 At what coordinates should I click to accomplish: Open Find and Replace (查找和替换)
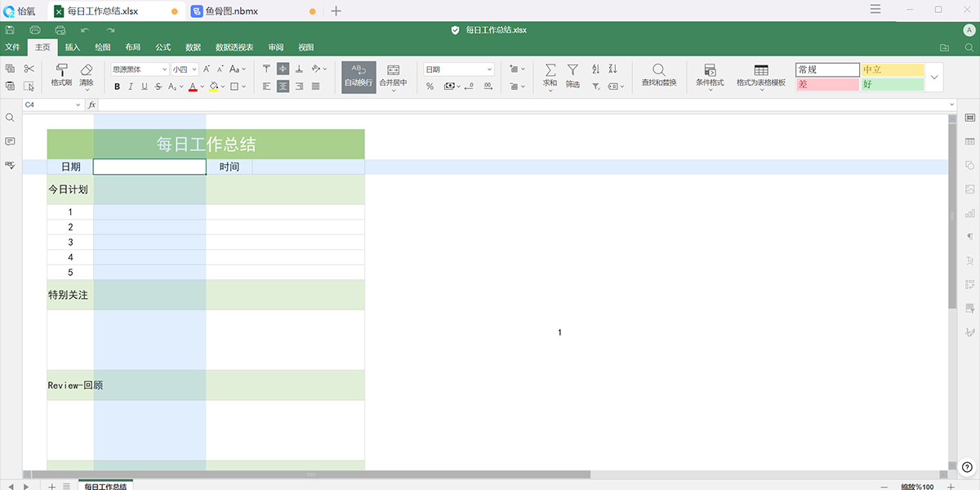pos(658,71)
